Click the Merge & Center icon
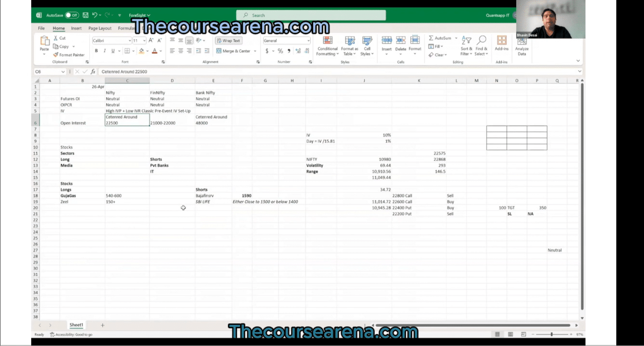 coord(219,51)
